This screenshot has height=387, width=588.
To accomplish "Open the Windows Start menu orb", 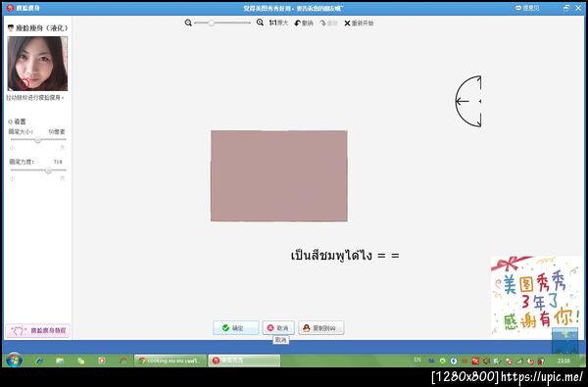I will tap(14, 360).
